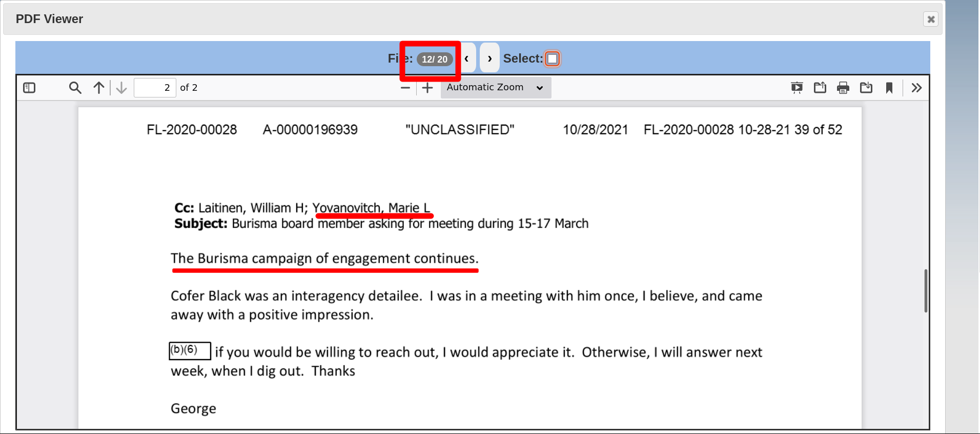Switch to presentation mode
The height and width of the screenshot is (434, 980).
pos(797,88)
